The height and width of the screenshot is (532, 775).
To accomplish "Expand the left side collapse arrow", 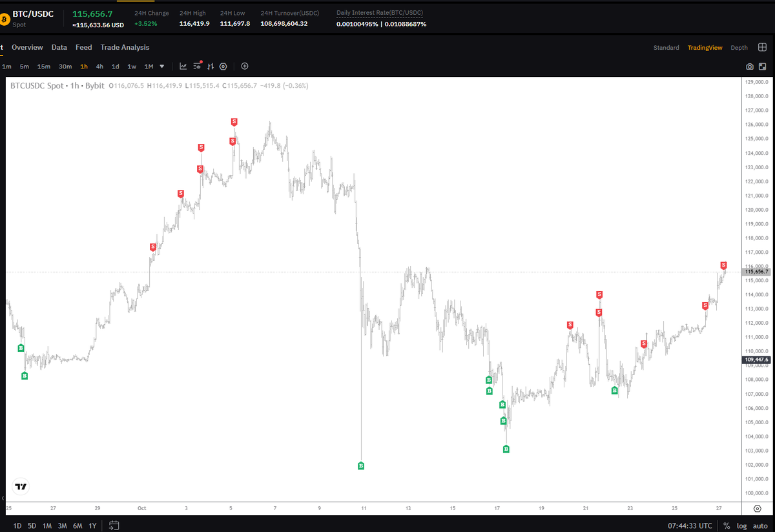I will [3, 498].
